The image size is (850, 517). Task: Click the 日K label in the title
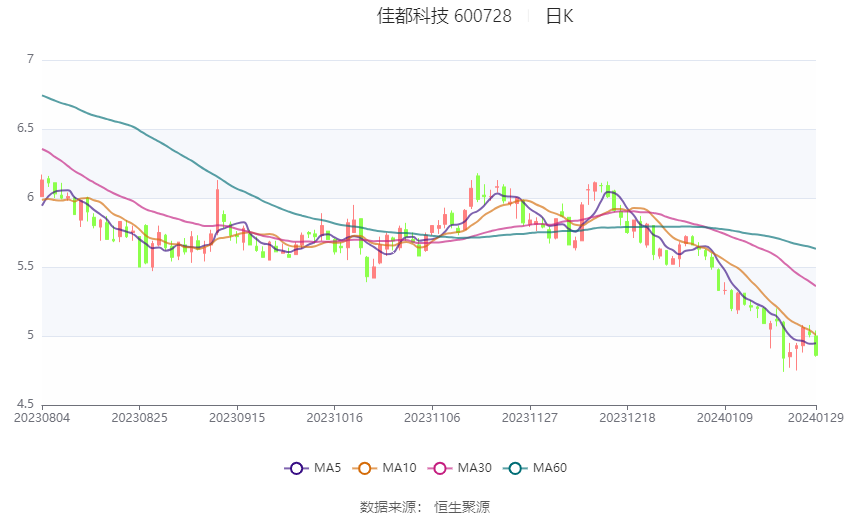tap(559, 16)
